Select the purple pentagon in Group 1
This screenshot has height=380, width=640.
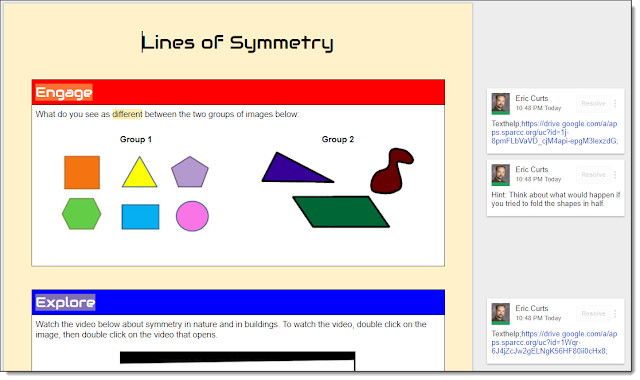point(190,171)
